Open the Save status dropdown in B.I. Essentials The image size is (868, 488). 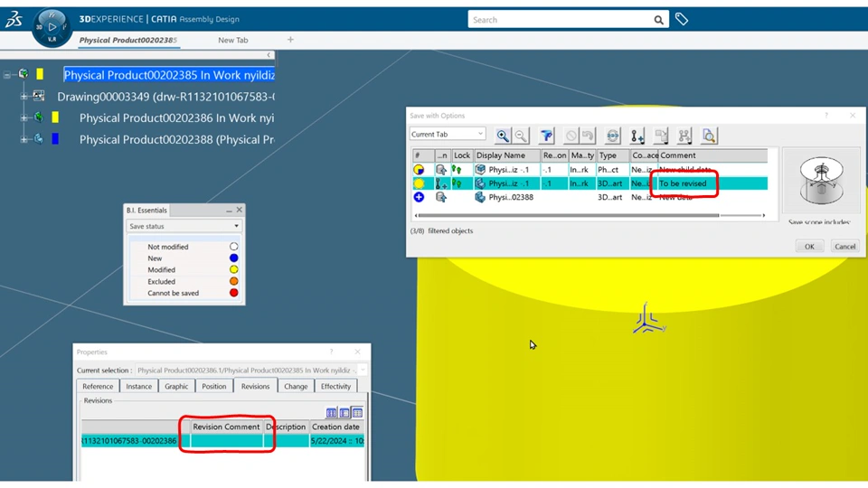coord(184,226)
